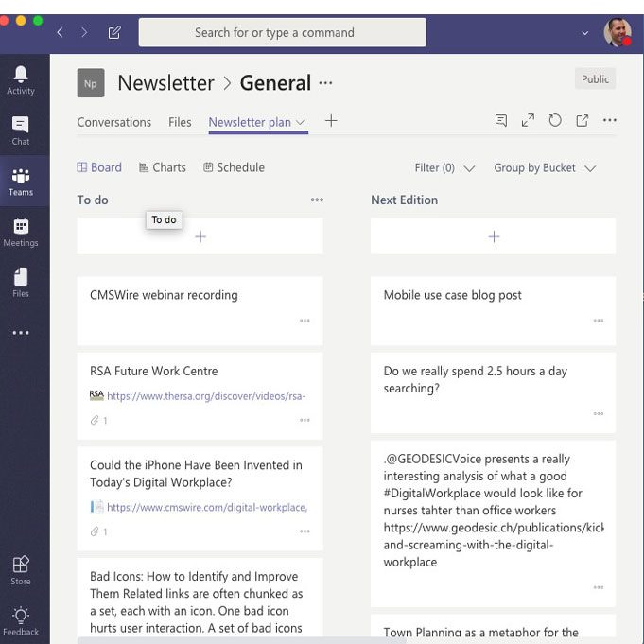This screenshot has height=644, width=644.
Task: Open the tab in a new window
Action: point(582,120)
